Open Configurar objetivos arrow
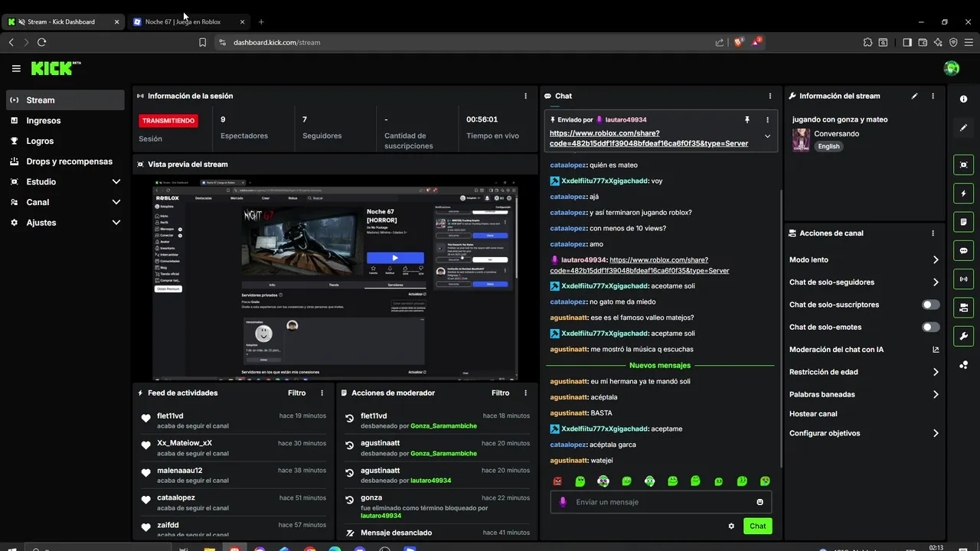This screenshot has width=980, height=551. (x=936, y=433)
